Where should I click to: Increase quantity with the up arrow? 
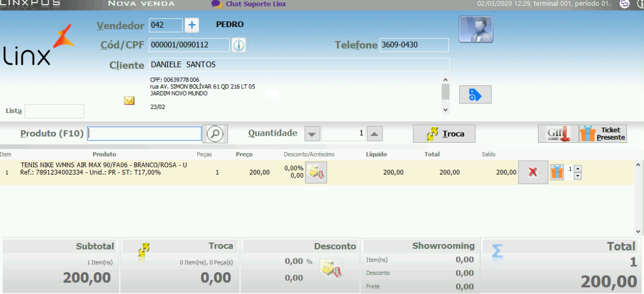pyautogui.click(x=375, y=134)
